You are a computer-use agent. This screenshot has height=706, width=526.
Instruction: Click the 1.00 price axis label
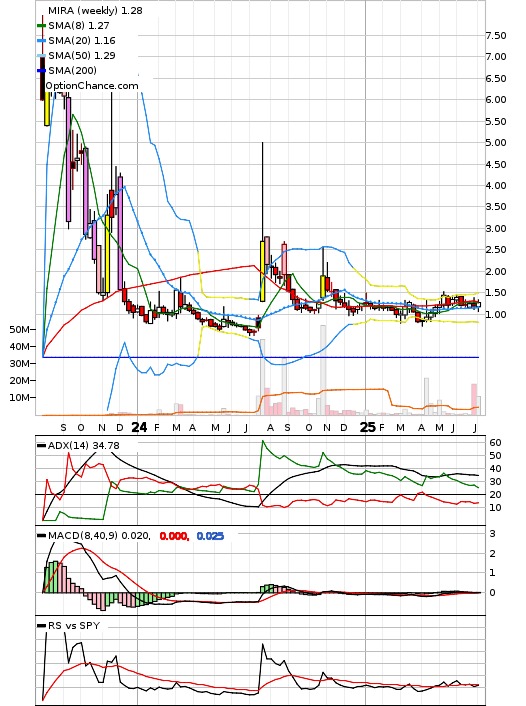pos(496,314)
